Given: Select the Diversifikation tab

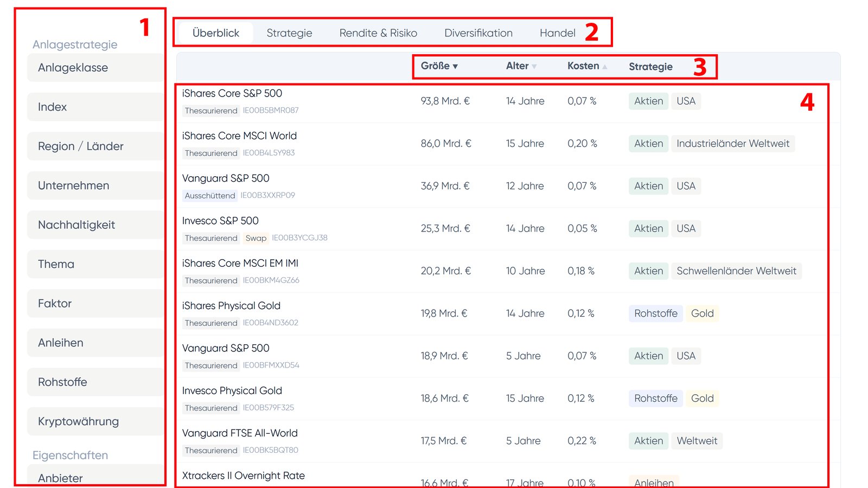Looking at the screenshot, I should click(478, 33).
